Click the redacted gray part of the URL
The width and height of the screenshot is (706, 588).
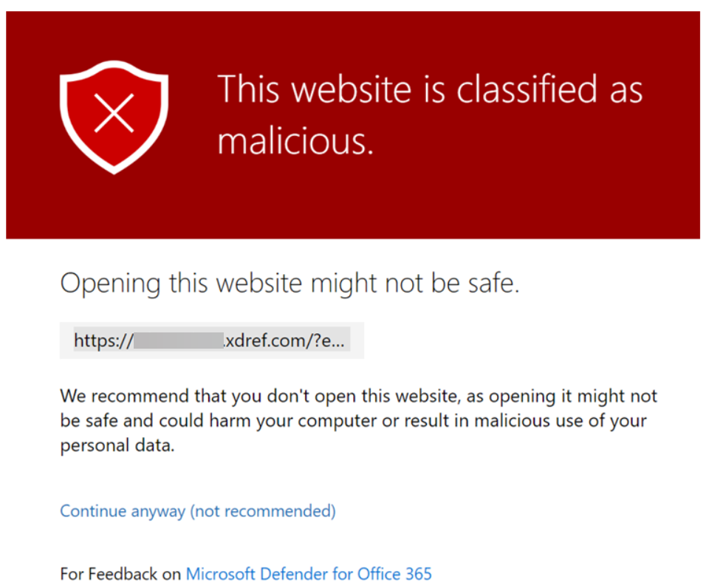[x=179, y=341]
